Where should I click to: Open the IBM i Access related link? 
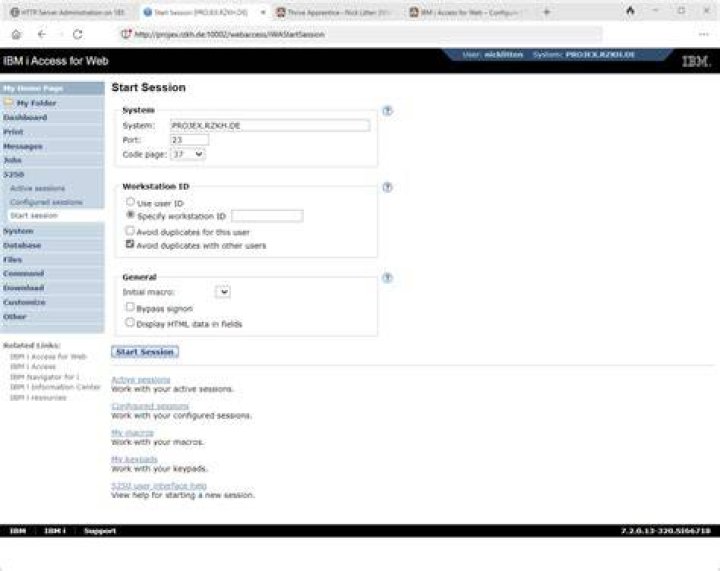coord(33,367)
